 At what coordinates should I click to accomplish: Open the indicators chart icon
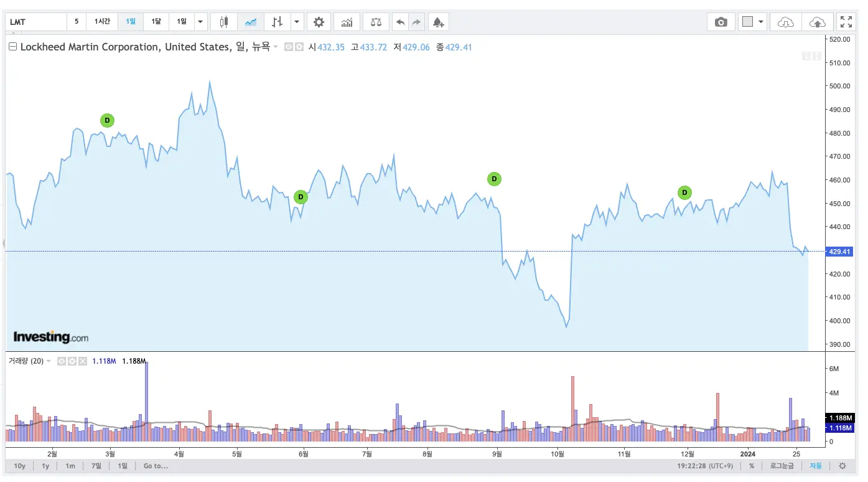point(347,22)
